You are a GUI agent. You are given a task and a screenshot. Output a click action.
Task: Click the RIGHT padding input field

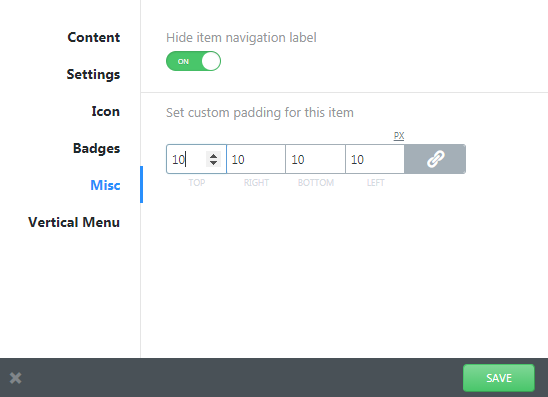point(256,159)
